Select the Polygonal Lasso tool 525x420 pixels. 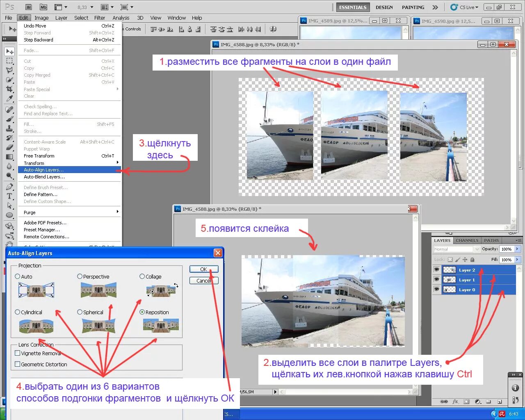click(x=9, y=70)
